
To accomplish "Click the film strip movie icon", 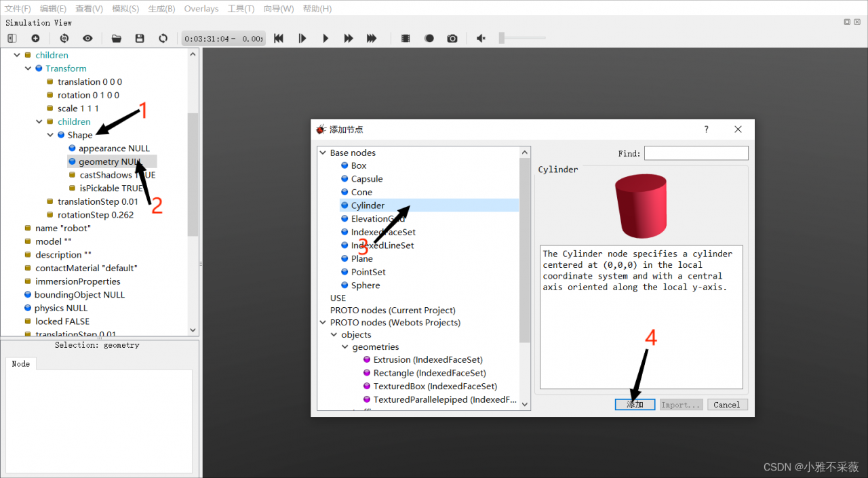I will (406, 39).
